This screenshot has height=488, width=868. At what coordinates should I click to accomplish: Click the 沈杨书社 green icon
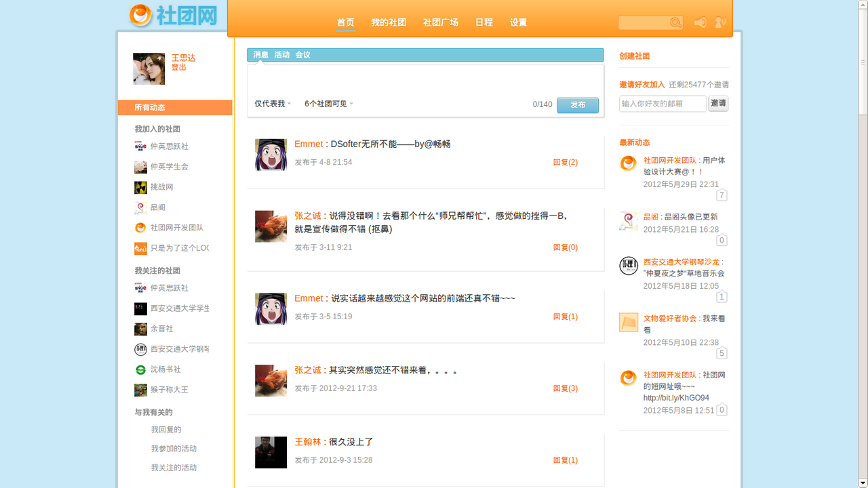click(x=140, y=369)
